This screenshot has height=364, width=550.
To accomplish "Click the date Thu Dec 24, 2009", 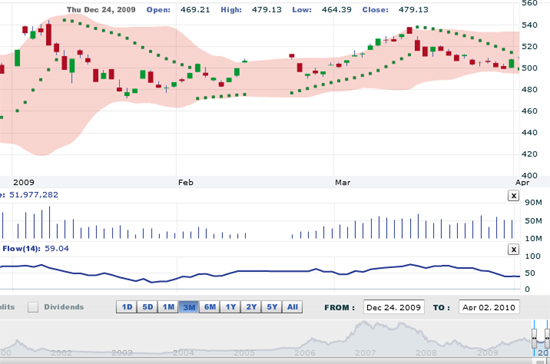I will point(101,10).
